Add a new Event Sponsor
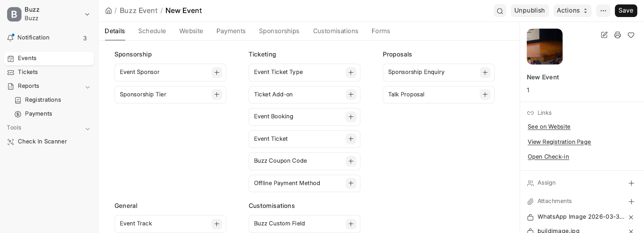The image size is (644, 233). 217,73
